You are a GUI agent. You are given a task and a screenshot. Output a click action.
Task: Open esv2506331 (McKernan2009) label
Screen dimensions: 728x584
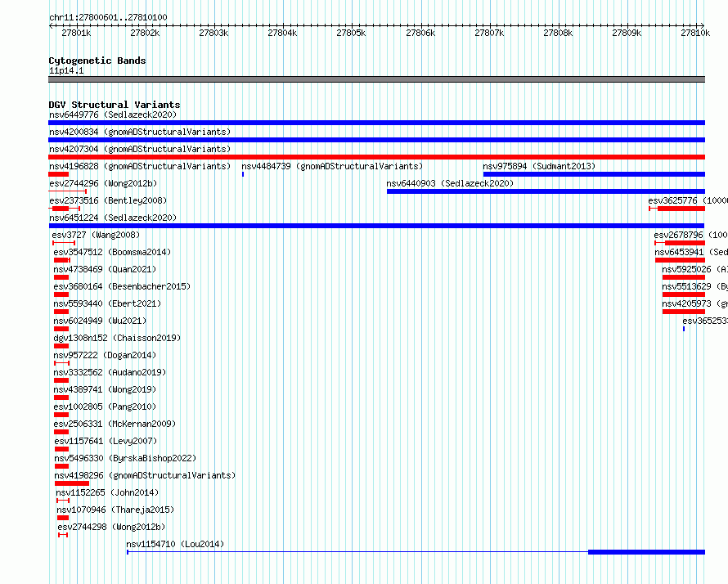pos(115,424)
